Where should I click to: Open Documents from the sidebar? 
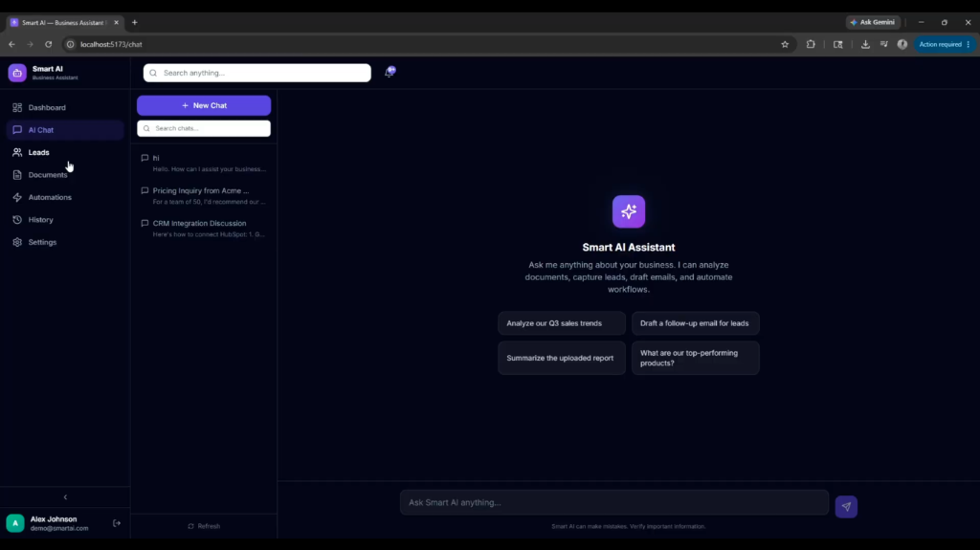click(65, 175)
